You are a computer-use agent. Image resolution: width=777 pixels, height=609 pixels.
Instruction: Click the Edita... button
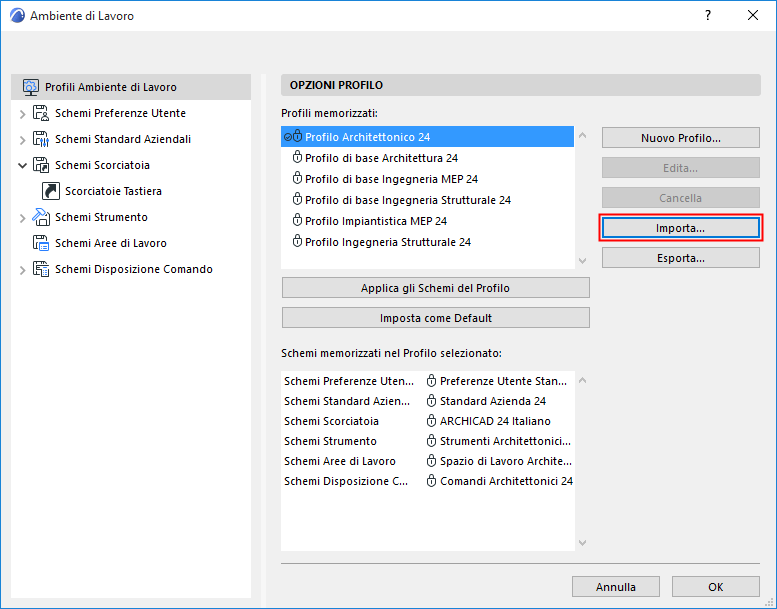(x=680, y=168)
